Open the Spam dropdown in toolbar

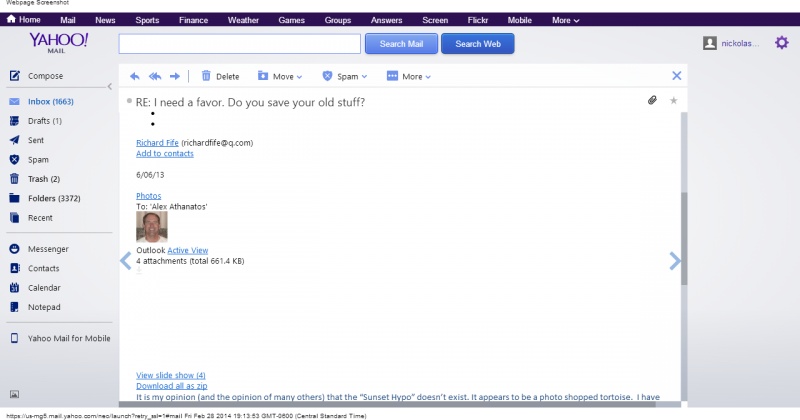(x=344, y=76)
